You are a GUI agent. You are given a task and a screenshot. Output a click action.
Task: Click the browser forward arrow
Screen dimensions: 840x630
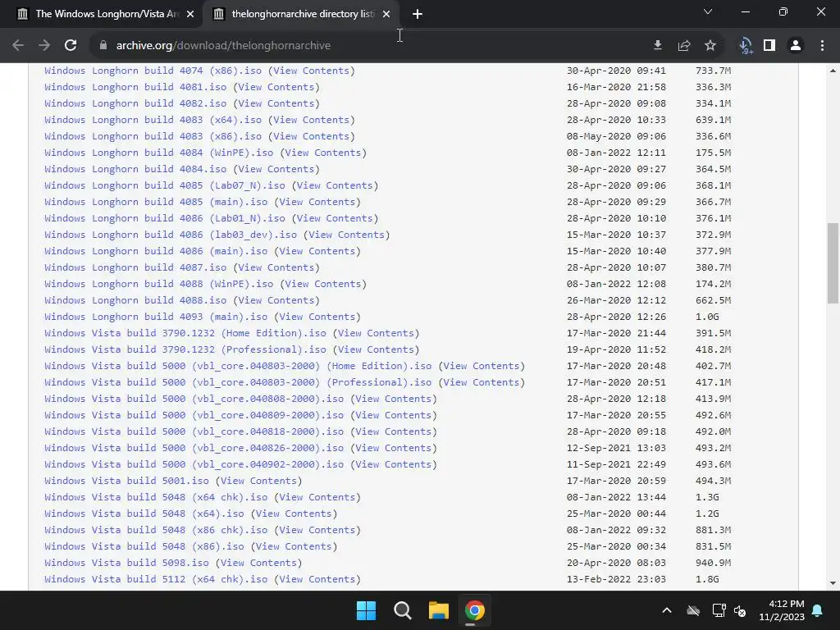(44, 46)
